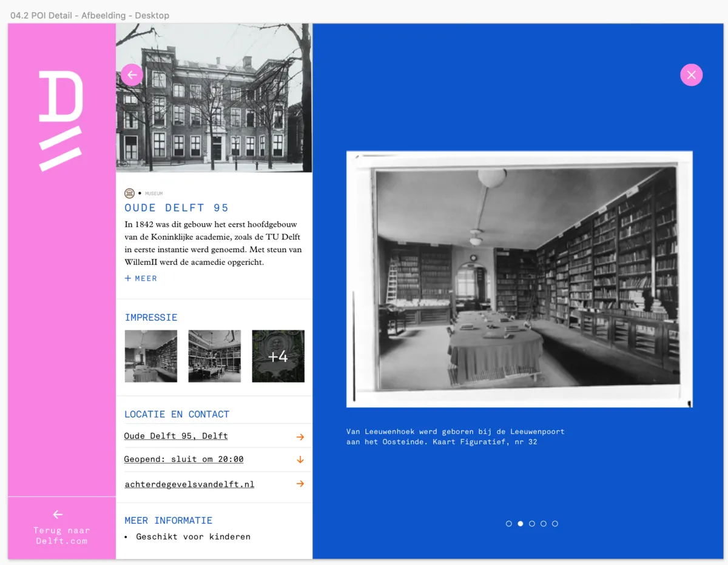Click the white Delft D logo
Image resolution: width=728 pixels, height=565 pixels.
pyautogui.click(x=61, y=121)
